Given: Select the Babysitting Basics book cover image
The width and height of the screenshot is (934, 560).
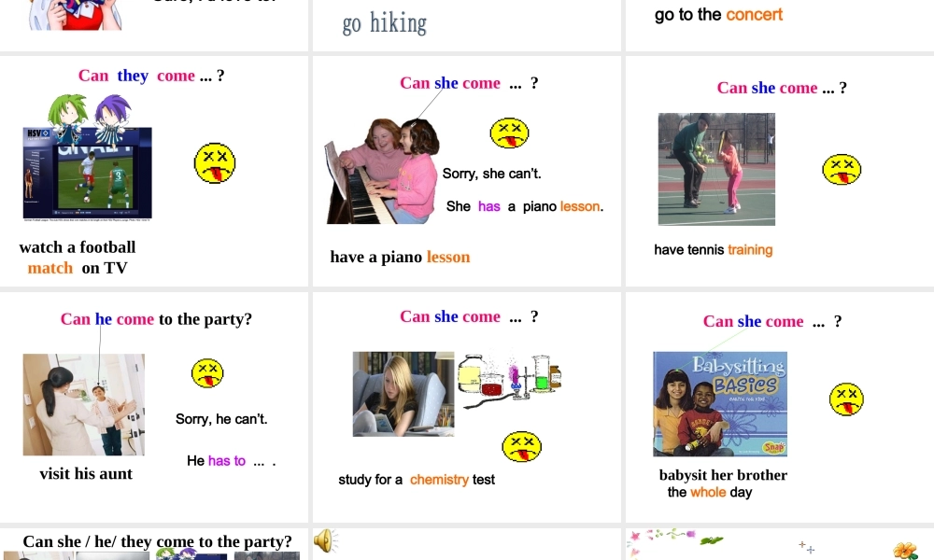Looking at the screenshot, I should (x=720, y=404).
